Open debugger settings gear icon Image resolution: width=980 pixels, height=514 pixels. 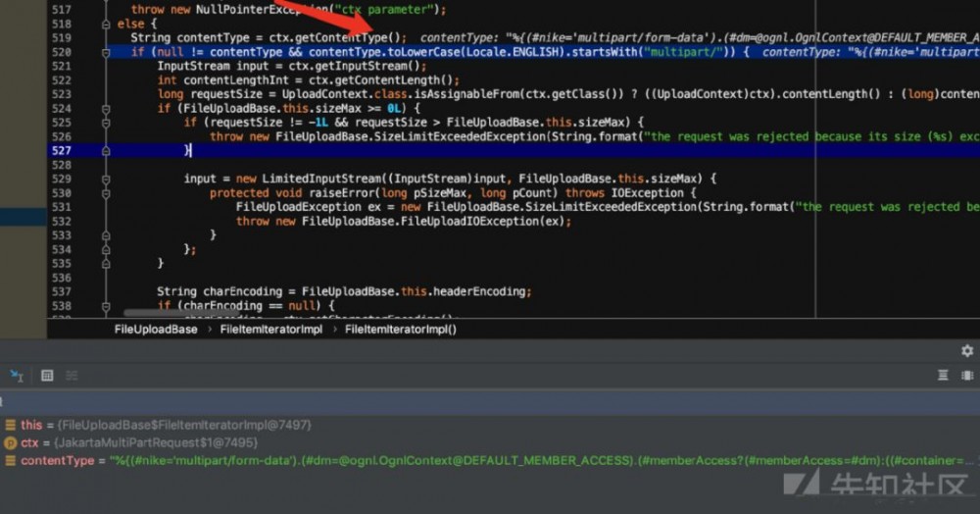967,351
